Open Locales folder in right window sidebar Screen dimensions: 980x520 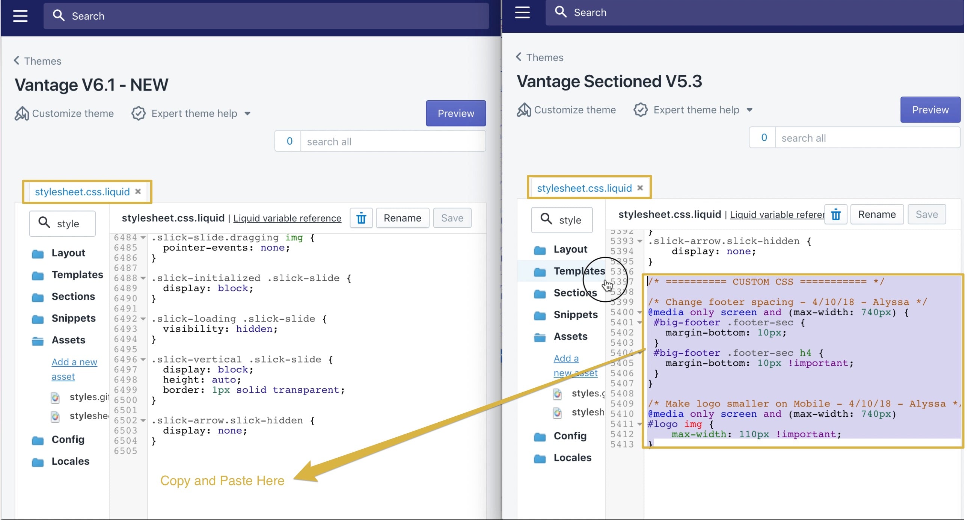pos(572,458)
